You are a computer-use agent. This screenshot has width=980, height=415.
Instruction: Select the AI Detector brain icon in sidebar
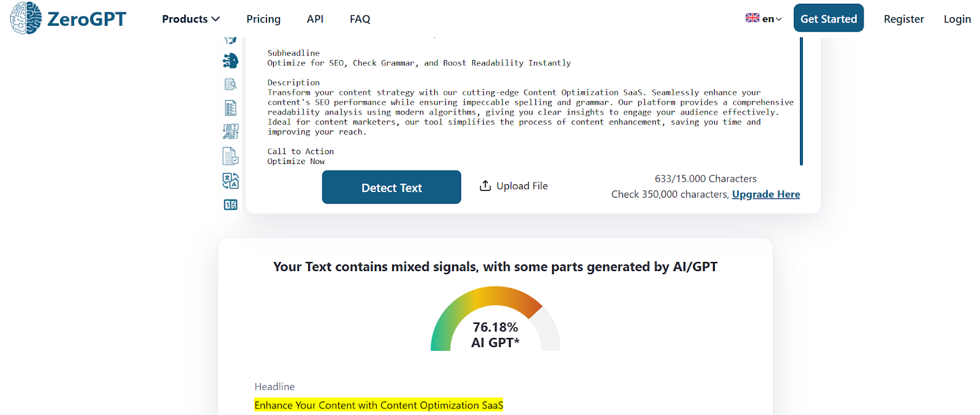click(230, 60)
